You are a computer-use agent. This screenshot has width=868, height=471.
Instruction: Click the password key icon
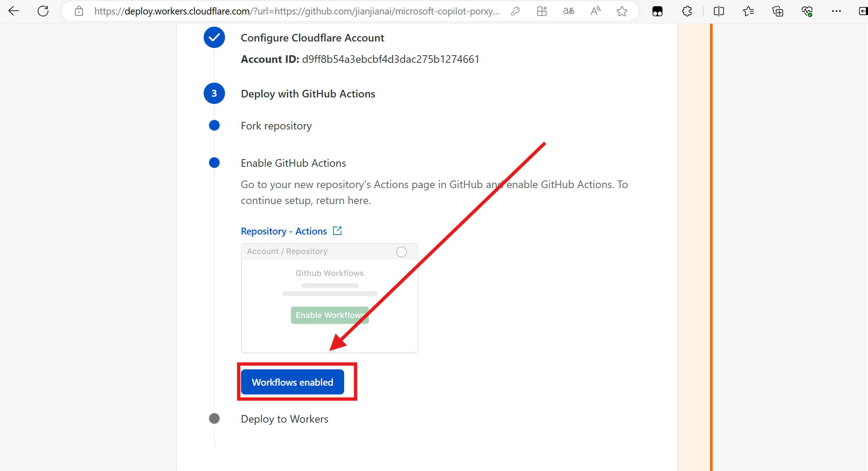[515, 11]
